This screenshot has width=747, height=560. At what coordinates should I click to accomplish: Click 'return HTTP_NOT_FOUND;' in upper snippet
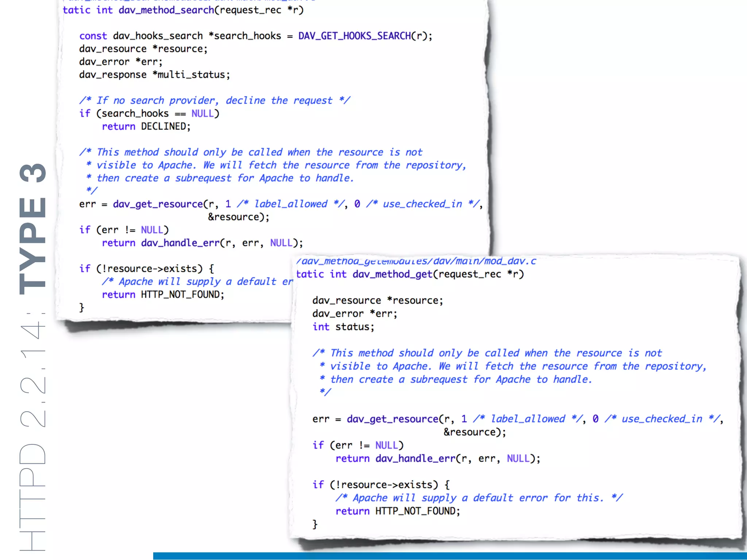tap(163, 295)
